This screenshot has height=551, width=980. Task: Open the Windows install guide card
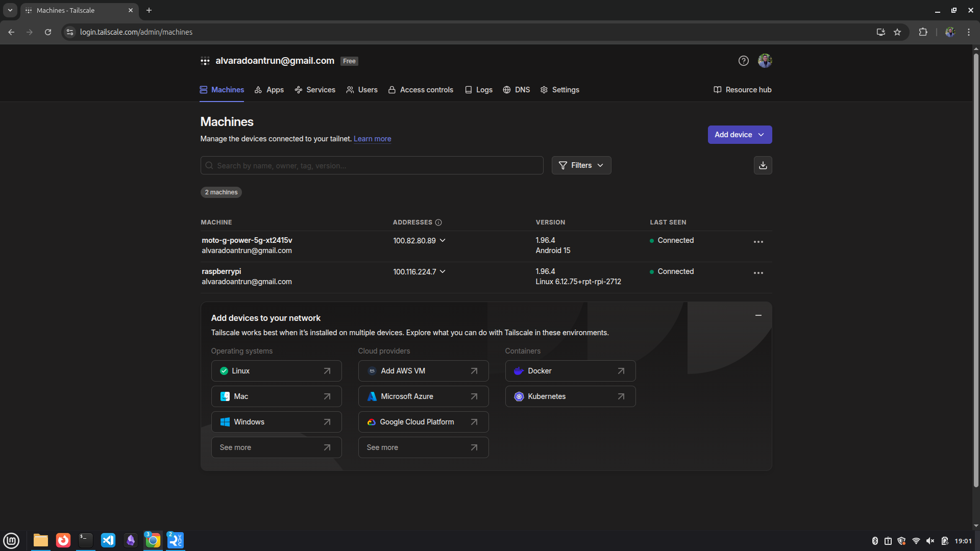pos(276,422)
